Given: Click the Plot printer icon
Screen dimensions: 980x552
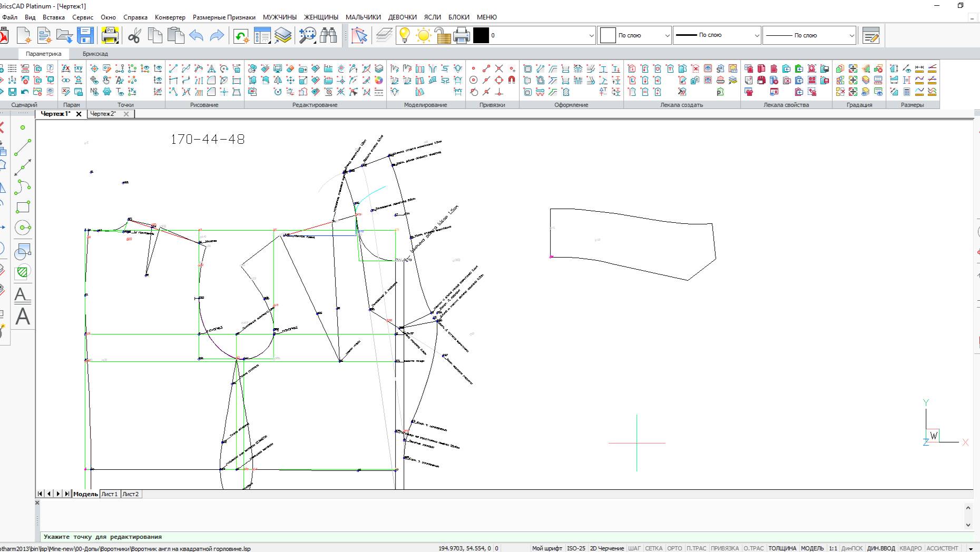Looking at the screenshot, I should [110, 36].
